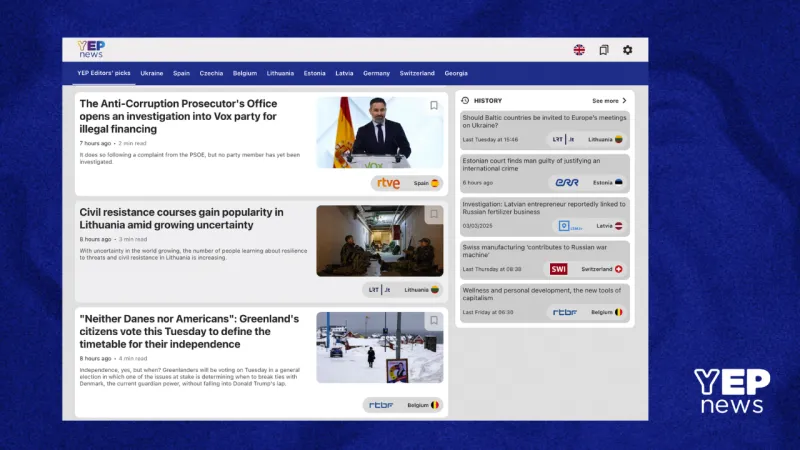Open saved bookmarks from the header
The image size is (800, 450).
point(604,50)
